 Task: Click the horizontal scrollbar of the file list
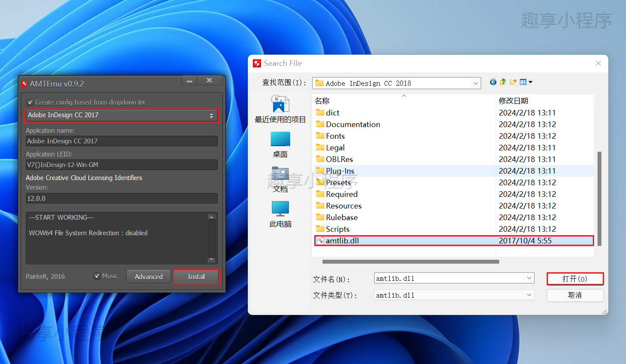click(411, 261)
